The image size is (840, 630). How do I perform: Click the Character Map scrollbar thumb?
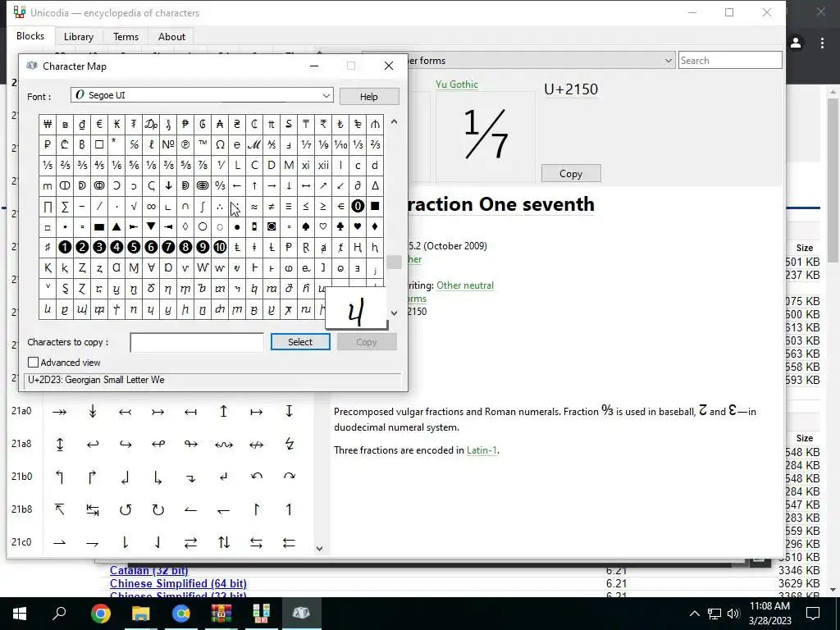click(x=394, y=262)
